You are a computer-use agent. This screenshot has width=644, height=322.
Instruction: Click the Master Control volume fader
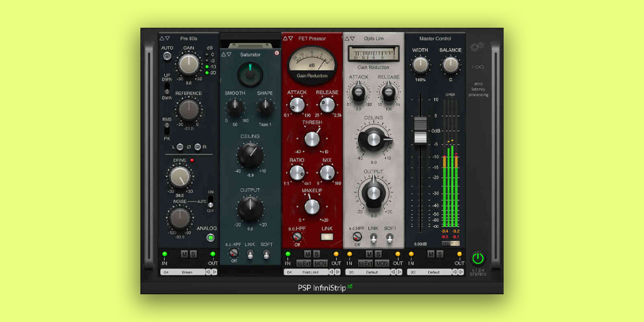point(420,130)
